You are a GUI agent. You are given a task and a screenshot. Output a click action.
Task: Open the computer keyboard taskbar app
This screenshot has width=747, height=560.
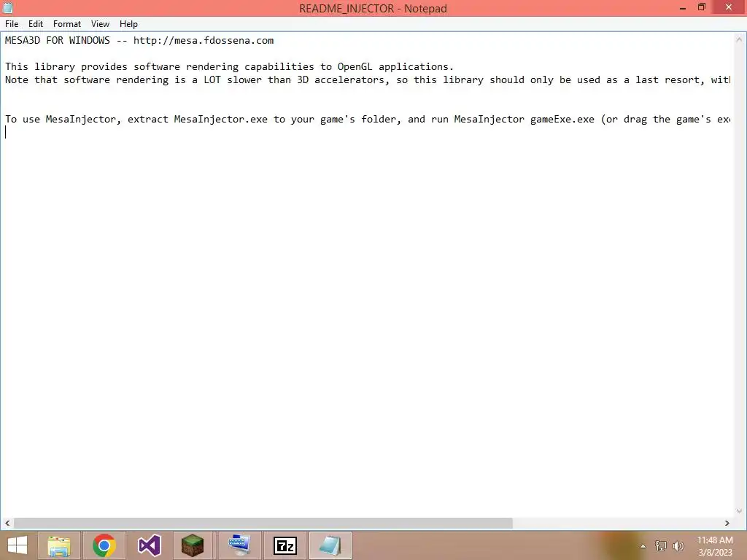point(239,545)
